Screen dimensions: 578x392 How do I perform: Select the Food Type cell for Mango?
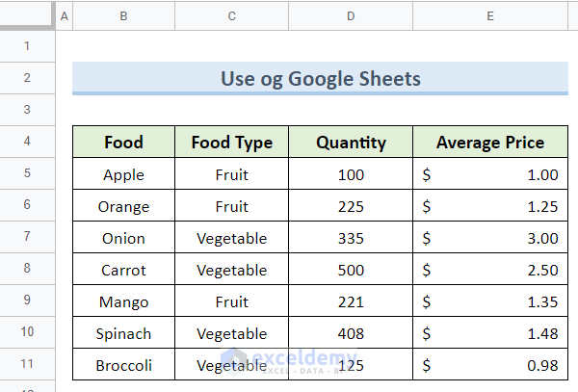pyautogui.click(x=231, y=301)
